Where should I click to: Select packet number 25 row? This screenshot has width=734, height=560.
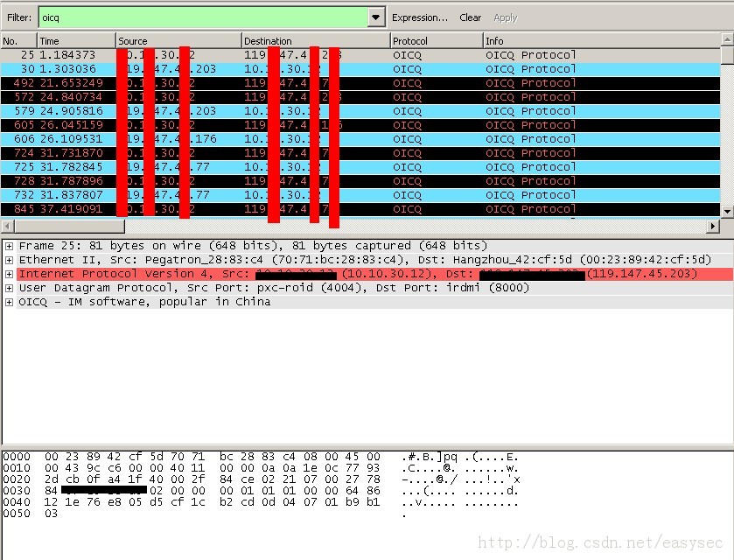click(360, 55)
